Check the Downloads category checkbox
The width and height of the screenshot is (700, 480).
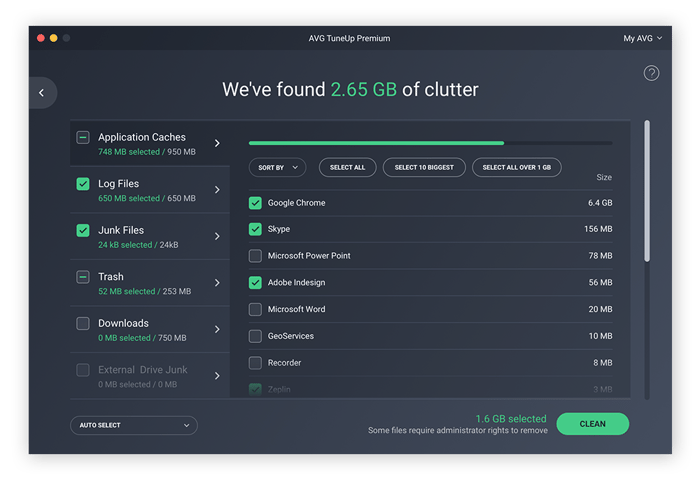(x=83, y=323)
